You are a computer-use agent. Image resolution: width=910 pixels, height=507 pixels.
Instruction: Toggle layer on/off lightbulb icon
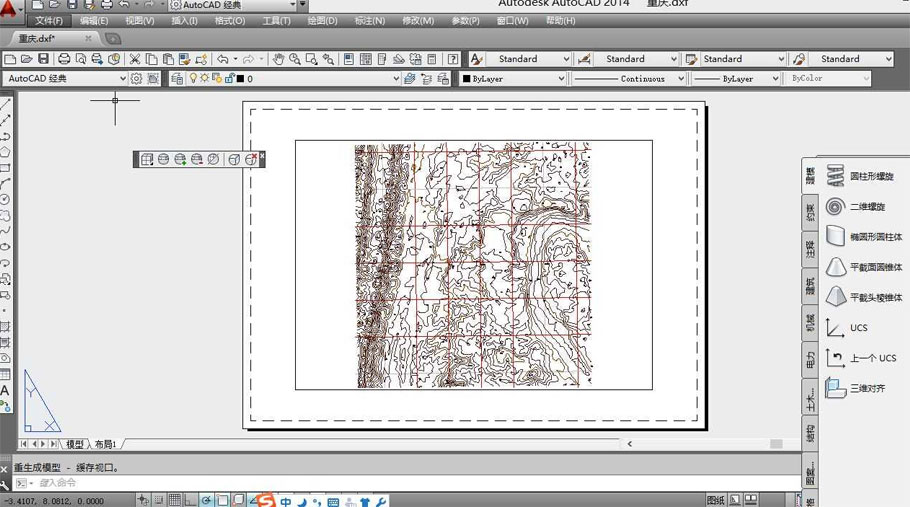pos(193,78)
